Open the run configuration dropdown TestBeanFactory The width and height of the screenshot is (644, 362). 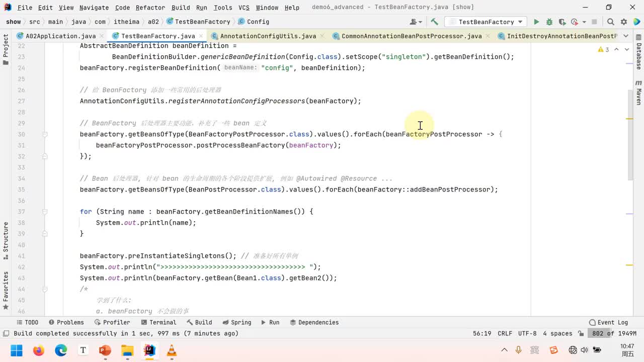[x=486, y=22]
